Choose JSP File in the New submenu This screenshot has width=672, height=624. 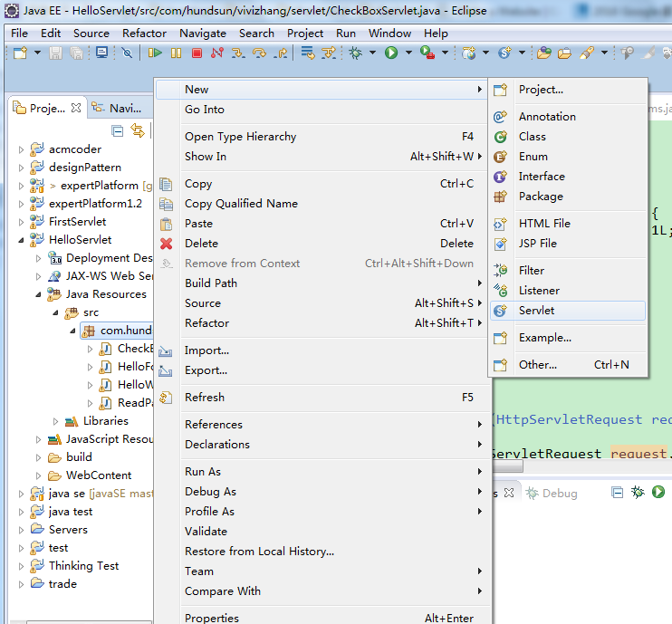tap(568, 244)
